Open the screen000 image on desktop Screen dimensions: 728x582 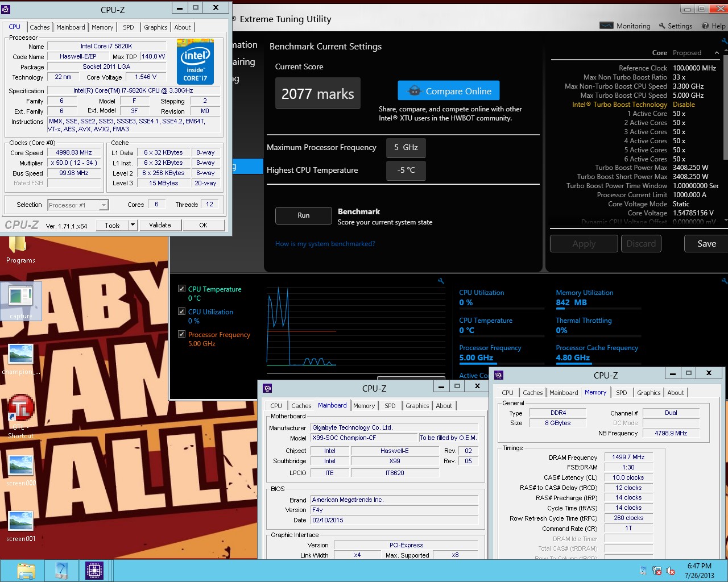(x=20, y=471)
